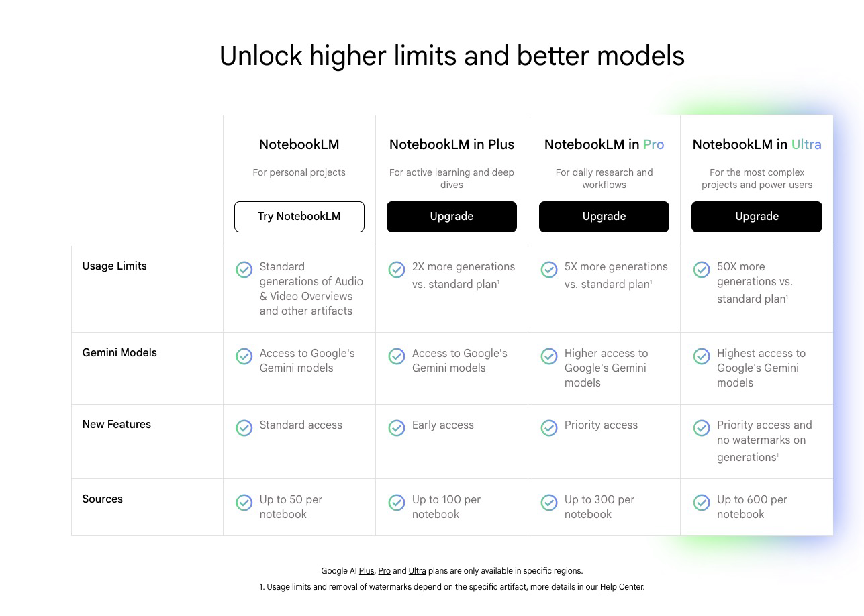Click checkmark icon beside Highest access to Gemini
The height and width of the screenshot is (616, 864).
pyautogui.click(x=702, y=356)
